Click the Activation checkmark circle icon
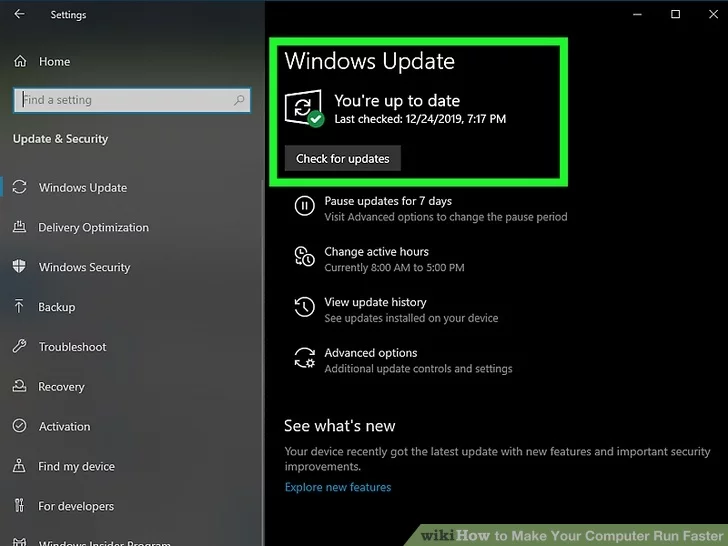Viewport: 728px width, 546px height. pyautogui.click(x=20, y=426)
